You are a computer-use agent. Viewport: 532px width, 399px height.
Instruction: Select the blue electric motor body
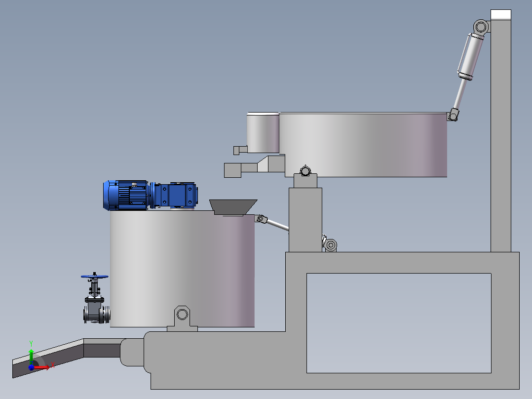pos(125,195)
